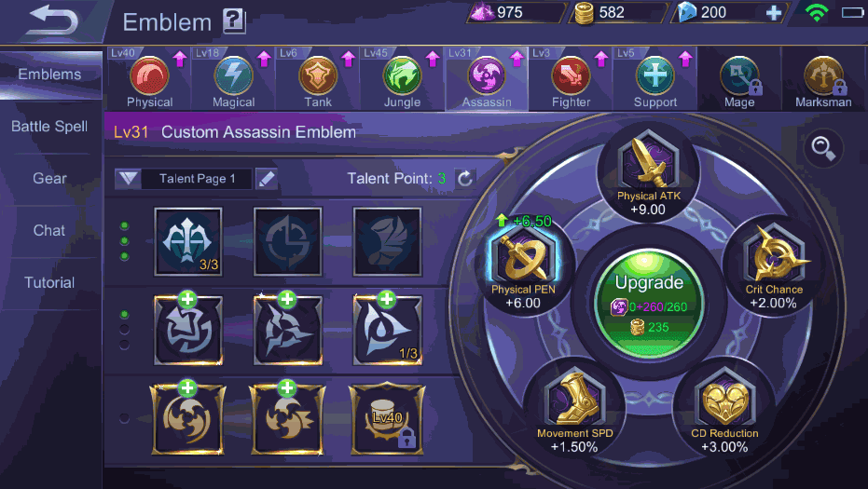Add diamonds with the plus button
Screen dimensions: 868x489
(773, 12)
